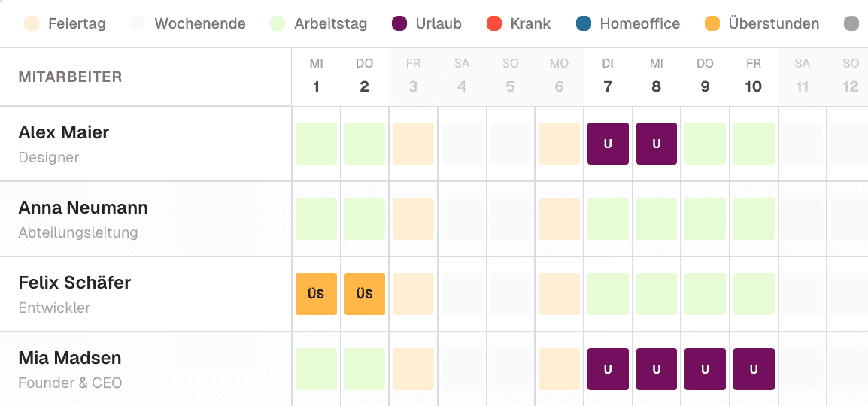868x406 pixels.
Task: Click the DI 7 column header
Action: (x=608, y=76)
